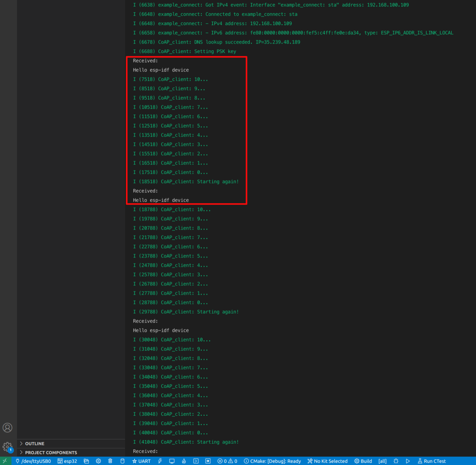Open the Accounts icon in activity bar

point(7,428)
